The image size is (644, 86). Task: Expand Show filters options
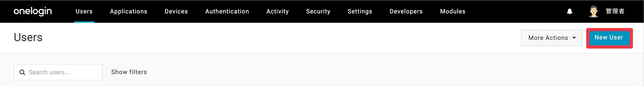[129, 72]
